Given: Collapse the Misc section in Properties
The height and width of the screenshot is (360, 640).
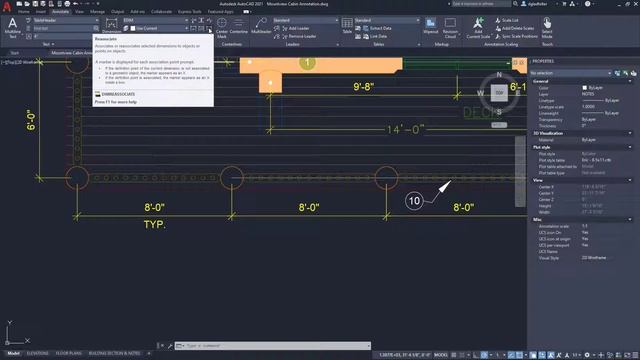Looking at the screenshot, I should coord(630,219).
